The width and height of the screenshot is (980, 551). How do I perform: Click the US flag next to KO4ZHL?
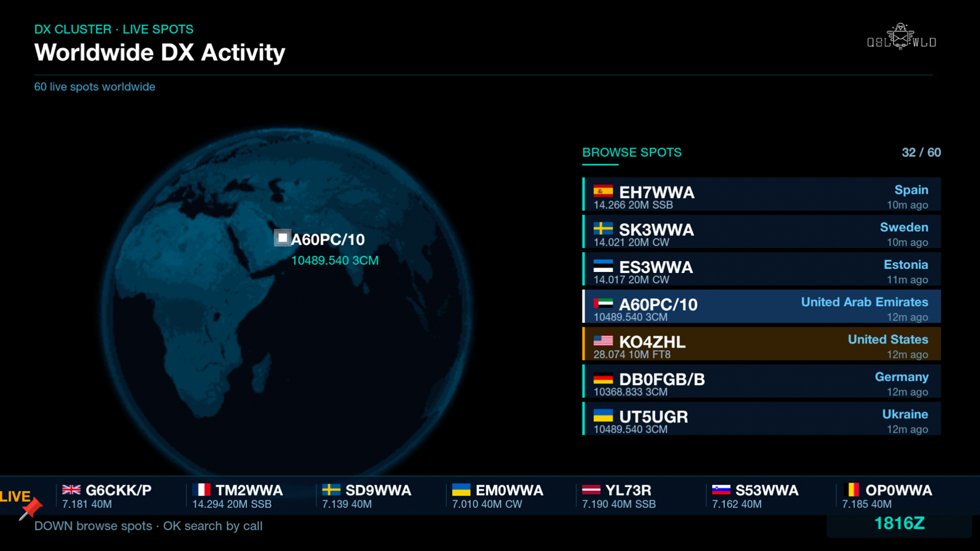click(603, 341)
